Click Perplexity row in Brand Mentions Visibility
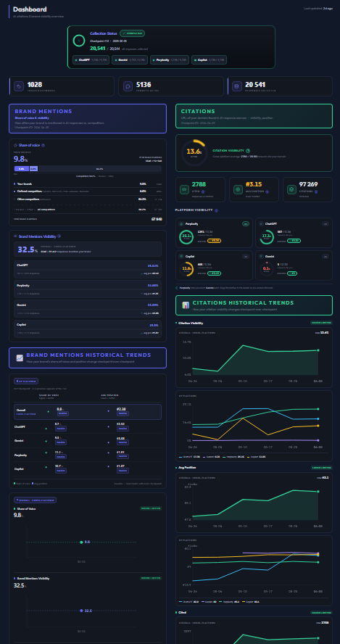Viewport: 340px width, 644px height. [x=88, y=289]
